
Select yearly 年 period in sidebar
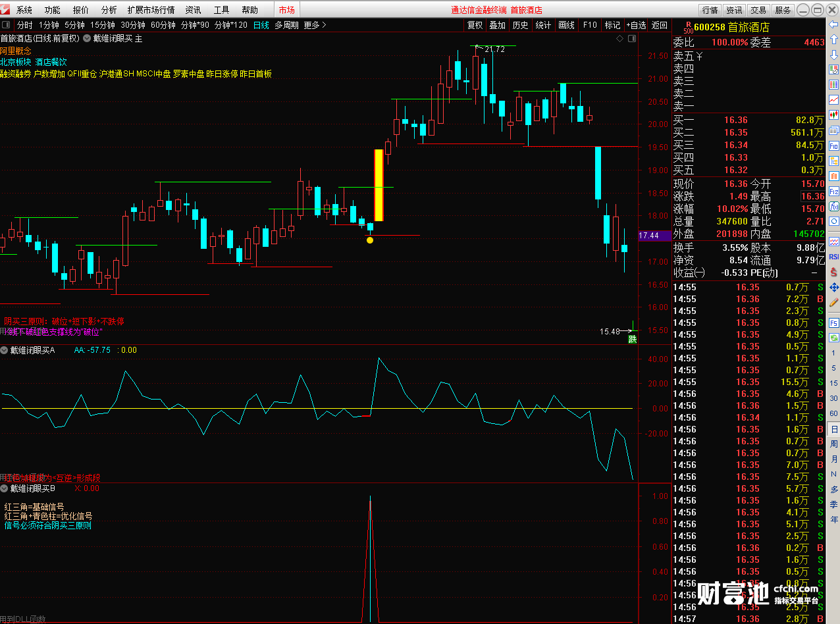click(x=833, y=519)
